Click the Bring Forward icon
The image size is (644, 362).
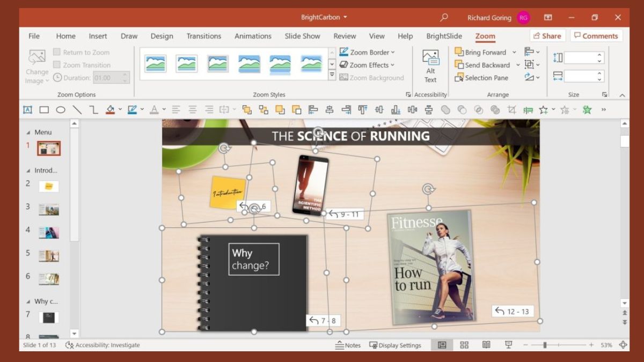coord(458,52)
